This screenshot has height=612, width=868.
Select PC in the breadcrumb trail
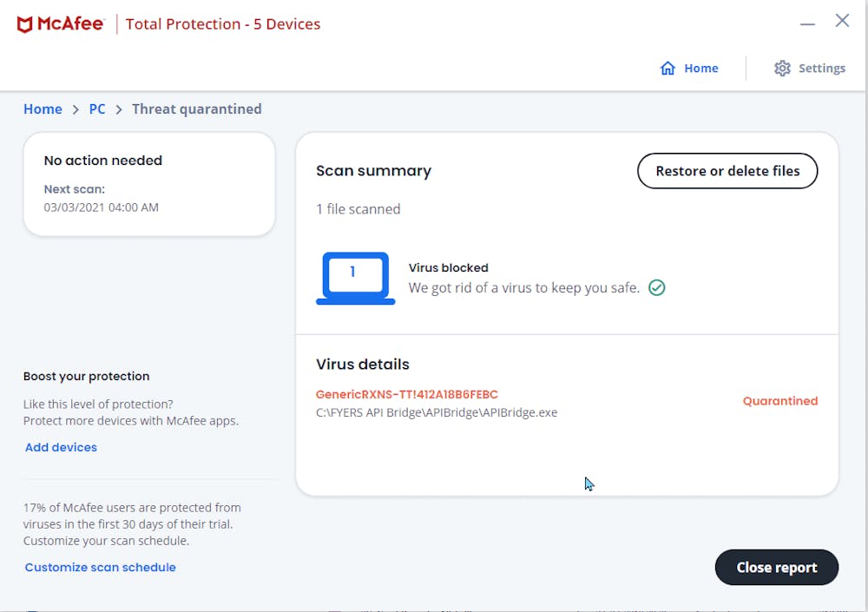(x=97, y=109)
